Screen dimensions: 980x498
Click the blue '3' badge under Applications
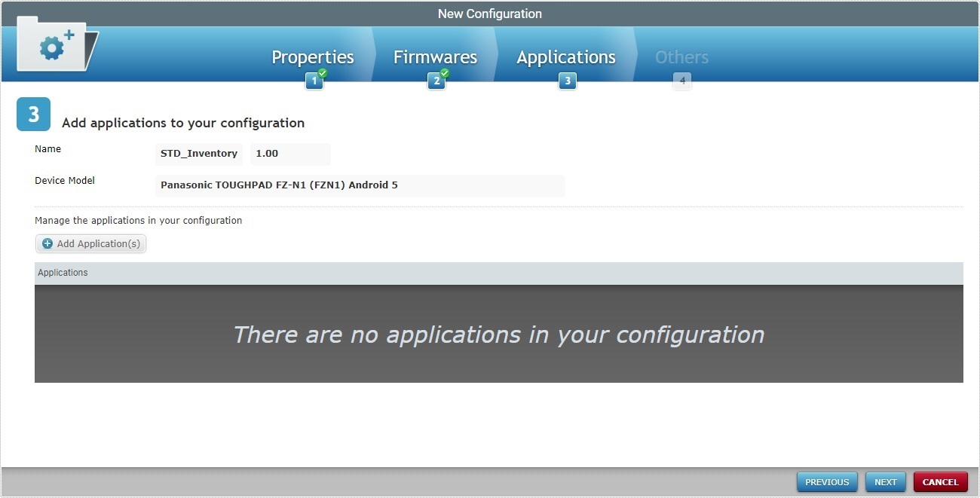pyautogui.click(x=567, y=80)
